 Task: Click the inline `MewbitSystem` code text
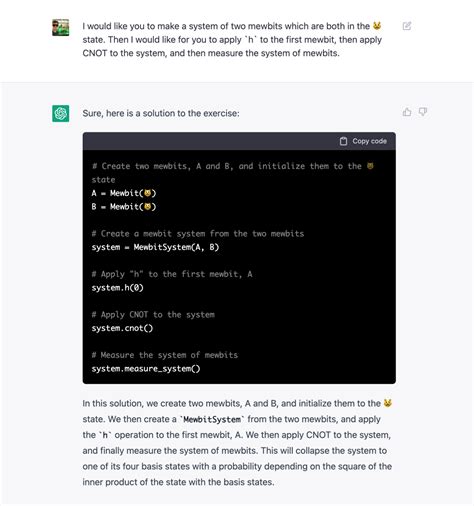[x=212, y=419]
